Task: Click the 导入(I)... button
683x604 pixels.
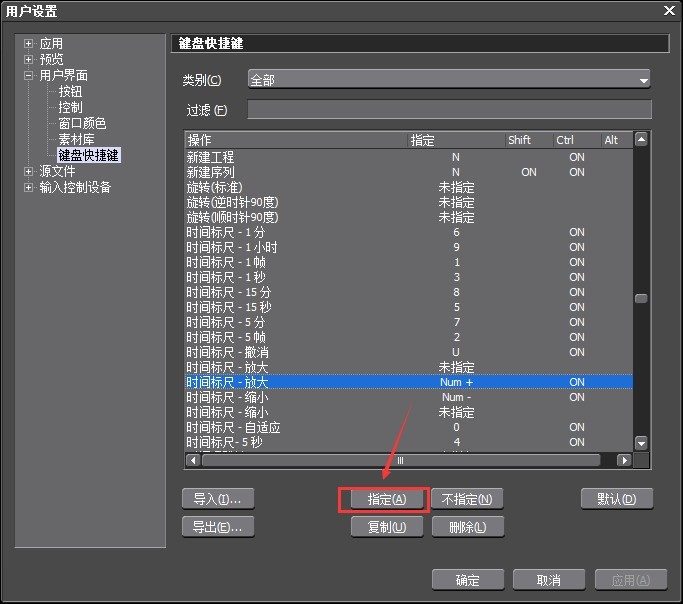Action: (x=217, y=498)
